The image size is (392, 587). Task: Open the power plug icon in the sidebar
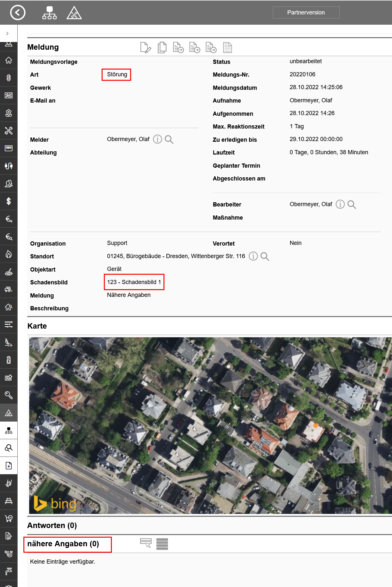pos(9,166)
